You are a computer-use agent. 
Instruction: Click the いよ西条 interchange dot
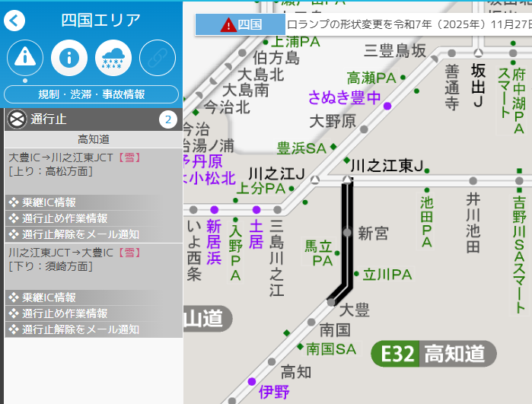[x=193, y=210]
